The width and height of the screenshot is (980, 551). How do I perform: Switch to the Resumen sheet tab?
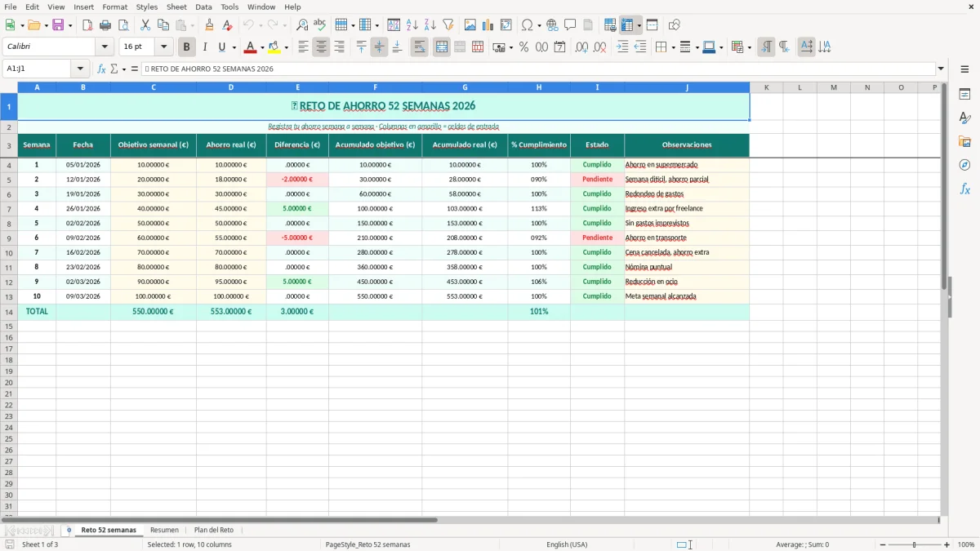[x=164, y=530]
